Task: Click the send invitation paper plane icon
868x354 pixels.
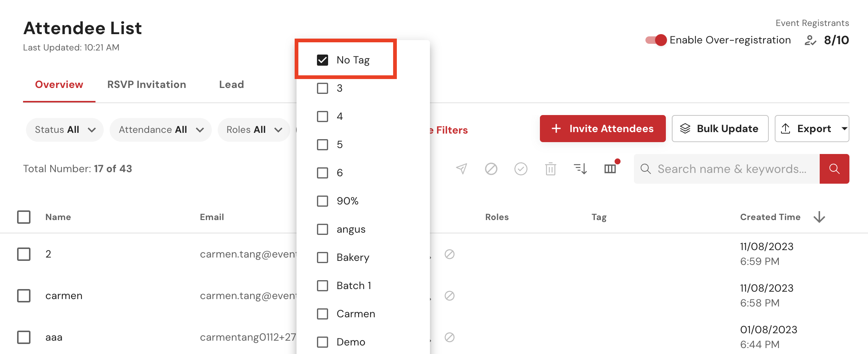Action: click(461, 169)
